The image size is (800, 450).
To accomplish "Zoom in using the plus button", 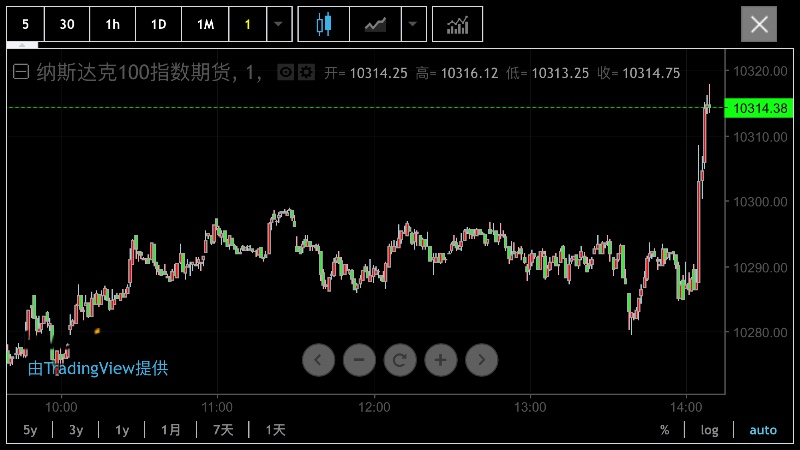I will 440,360.
